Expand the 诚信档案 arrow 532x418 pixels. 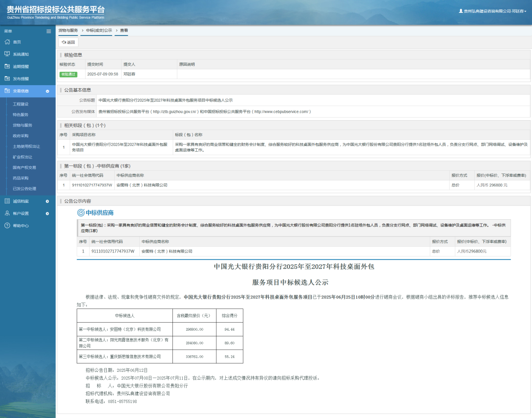(48, 201)
